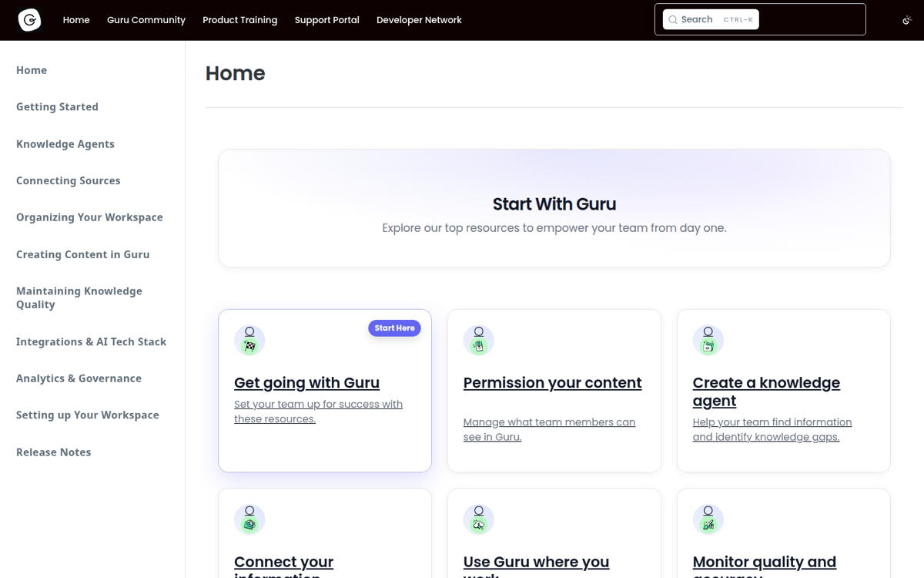Click the Start Here badge

pos(394,328)
